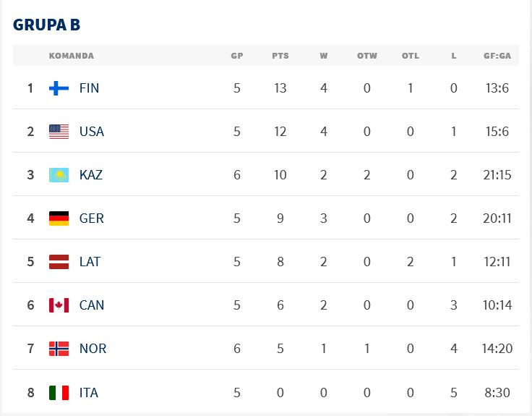The width and height of the screenshot is (532, 416).
Task: Click the Germany flag icon
Action: point(59,218)
